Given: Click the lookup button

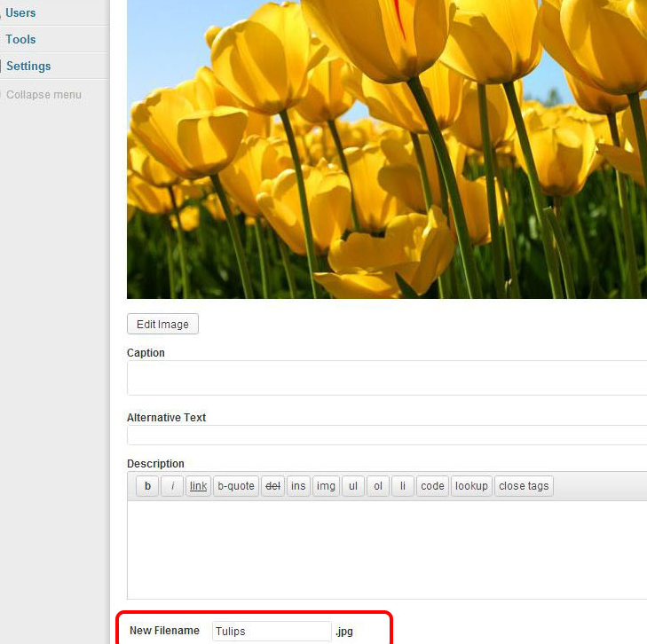Looking at the screenshot, I should click(x=471, y=486).
